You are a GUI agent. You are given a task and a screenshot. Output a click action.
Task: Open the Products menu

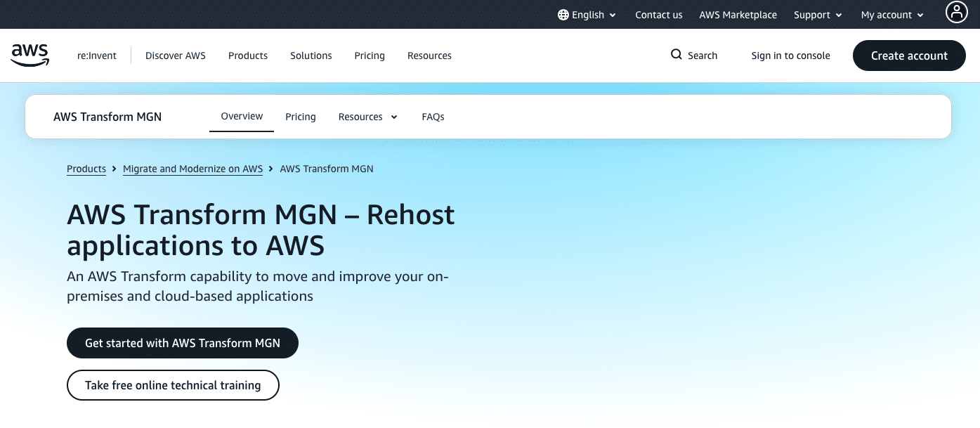coord(248,56)
